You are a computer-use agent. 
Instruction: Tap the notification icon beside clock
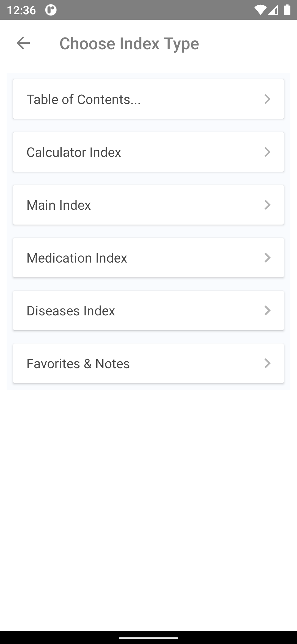pyautogui.click(x=51, y=10)
